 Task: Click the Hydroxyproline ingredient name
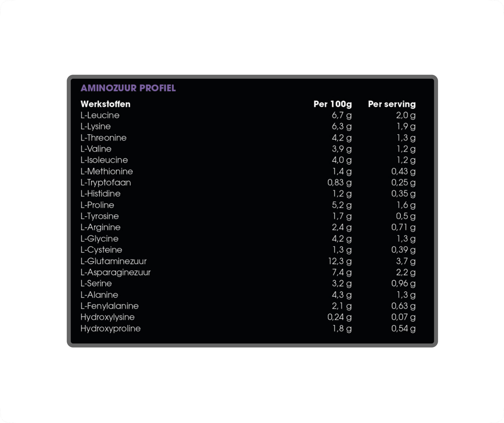tap(110, 329)
